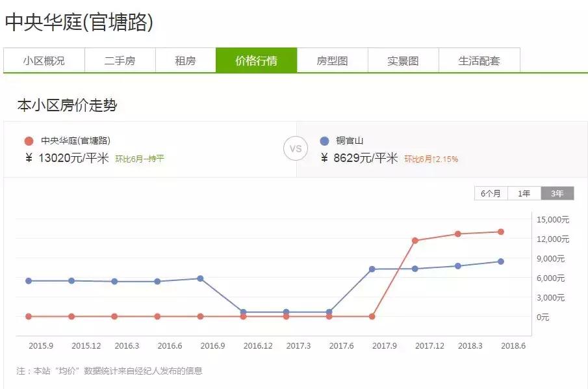Click the red data point at 2018.6
Screen dimensions: 588x389
click(500, 231)
